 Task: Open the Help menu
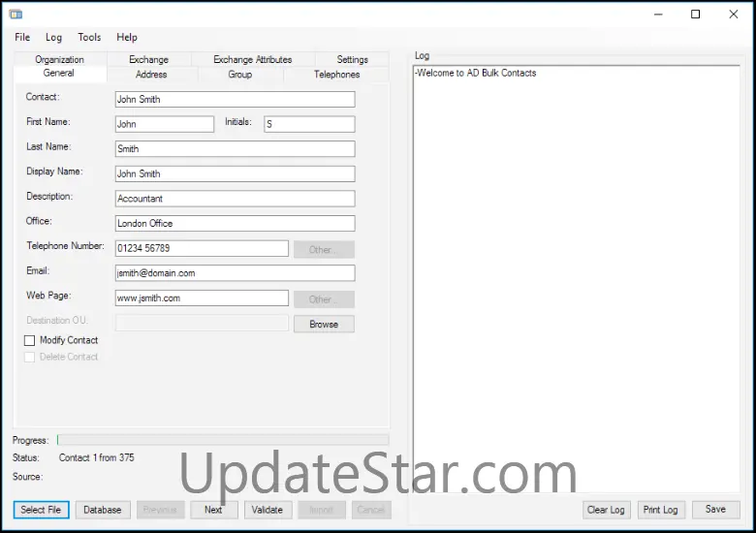click(x=127, y=37)
